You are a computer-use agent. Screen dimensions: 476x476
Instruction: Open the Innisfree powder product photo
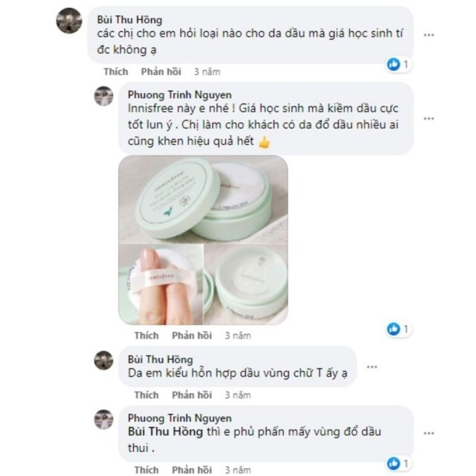pos(203,240)
